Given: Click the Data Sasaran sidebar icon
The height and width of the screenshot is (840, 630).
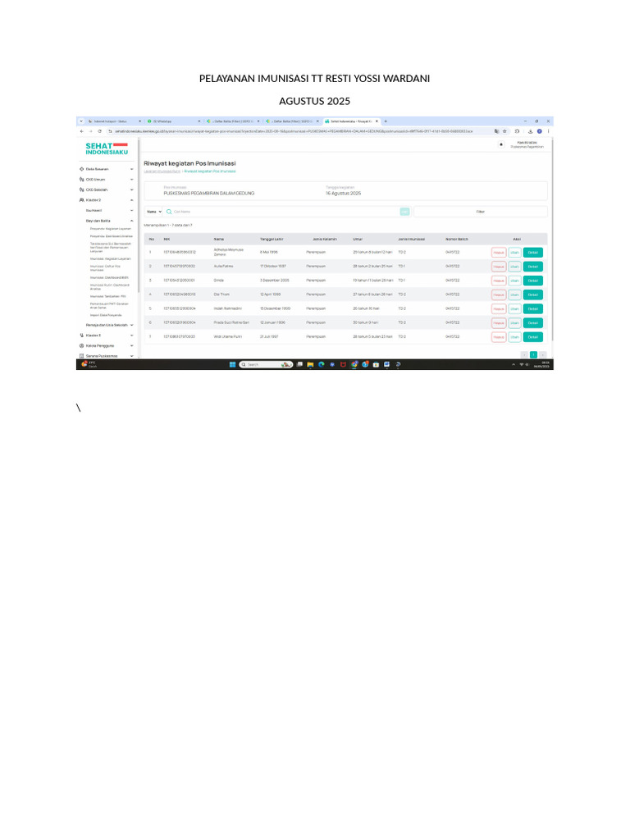Looking at the screenshot, I should 81,169.
